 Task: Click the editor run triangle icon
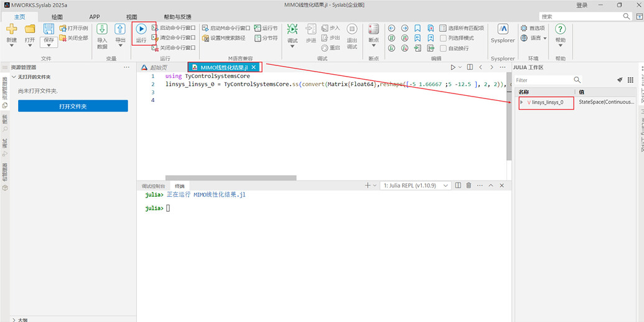point(453,67)
